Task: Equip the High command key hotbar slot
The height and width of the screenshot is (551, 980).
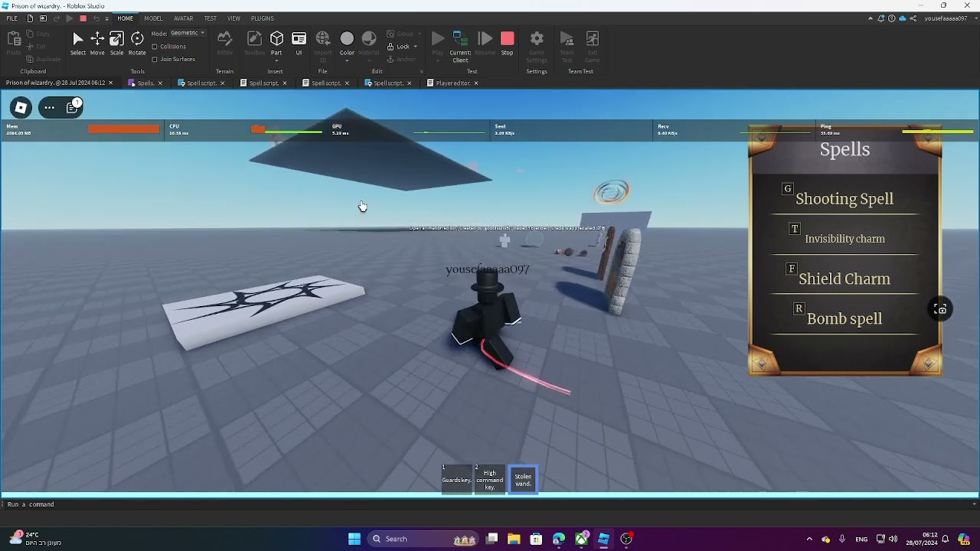Action: pyautogui.click(x=489, y=480)
